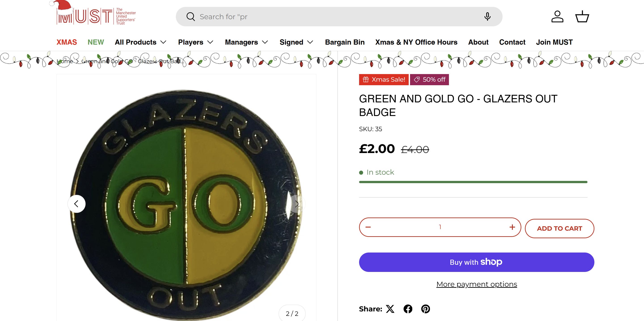The width and height of the screenshot is (644, 321).
Task: Open the shopping basket
Action: pyautogui.click(x=582, y=17)
